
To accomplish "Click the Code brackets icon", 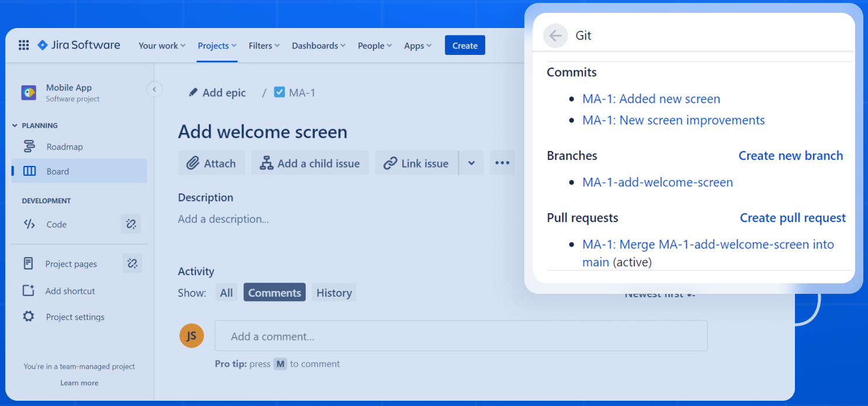I will click(x=29, y=224).
